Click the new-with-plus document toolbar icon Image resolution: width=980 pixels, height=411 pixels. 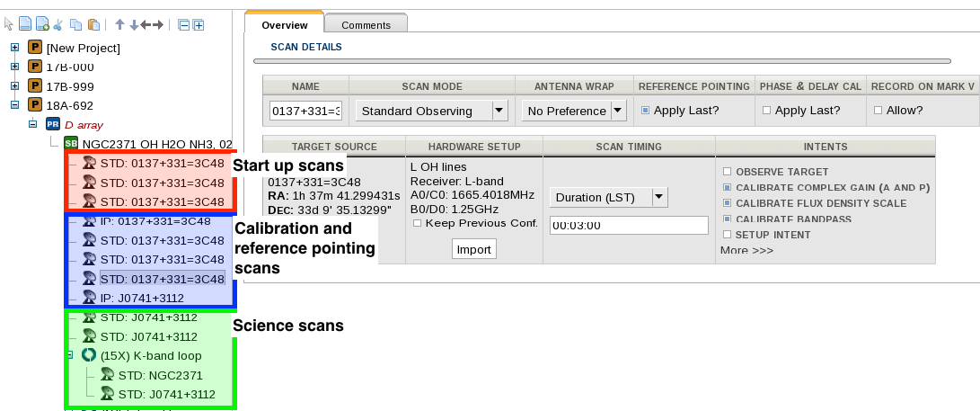pyautogui.click(x=41, y=24)
